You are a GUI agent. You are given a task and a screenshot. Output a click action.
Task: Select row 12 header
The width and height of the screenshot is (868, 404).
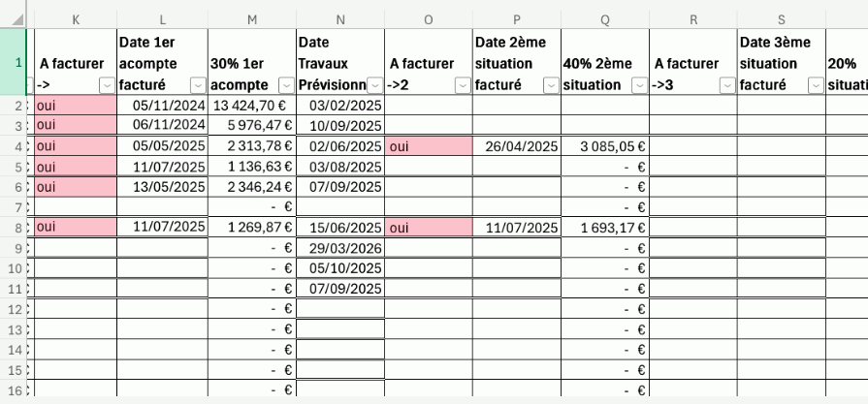point(16,309)
